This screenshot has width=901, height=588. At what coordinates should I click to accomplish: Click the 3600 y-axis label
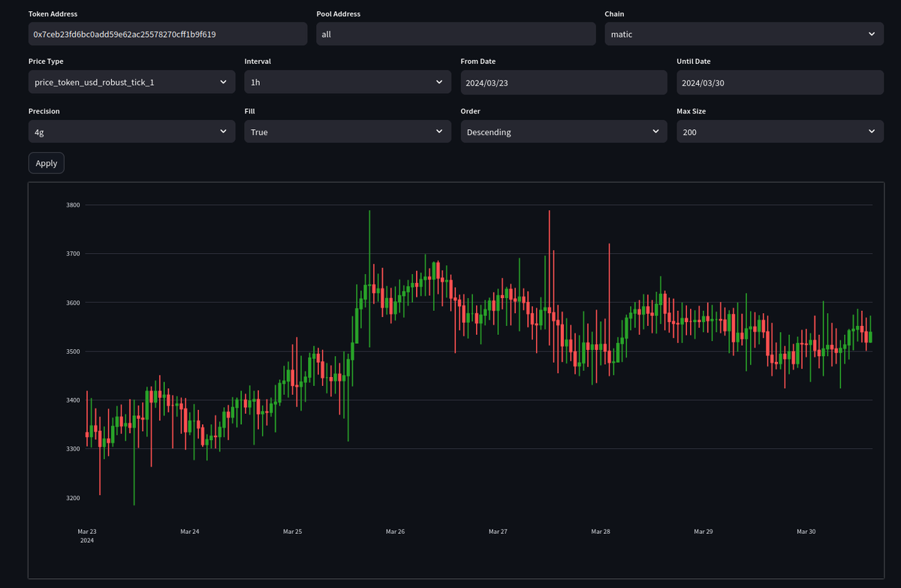pyautogui.click(x=73, y=303)
